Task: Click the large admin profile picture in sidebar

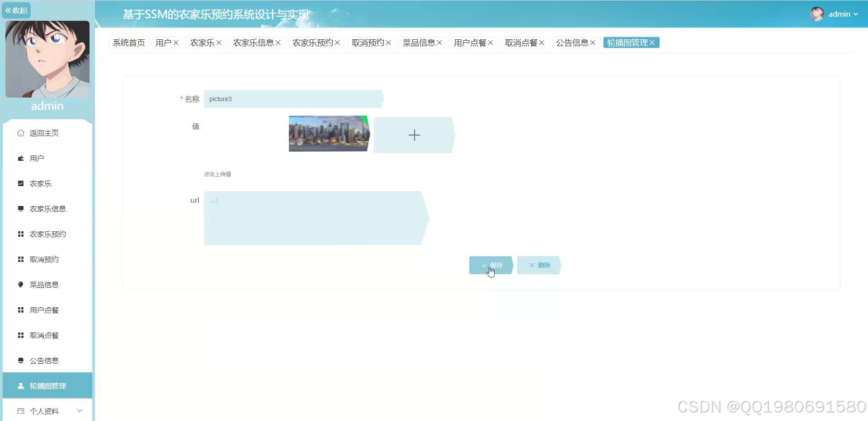Action: point(47,59)
